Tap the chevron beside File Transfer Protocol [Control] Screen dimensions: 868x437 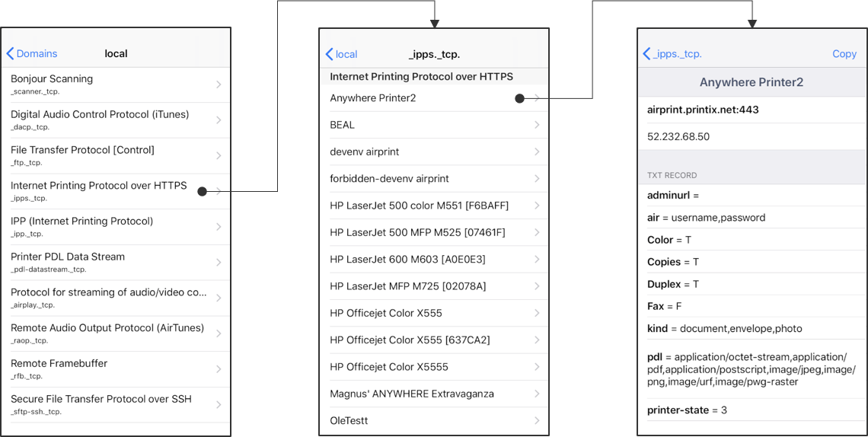tap(219, 155)
